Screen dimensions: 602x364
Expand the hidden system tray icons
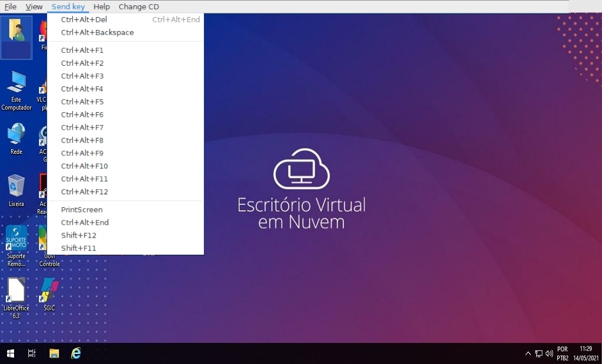pyautogui.click(x=528, y=353)
